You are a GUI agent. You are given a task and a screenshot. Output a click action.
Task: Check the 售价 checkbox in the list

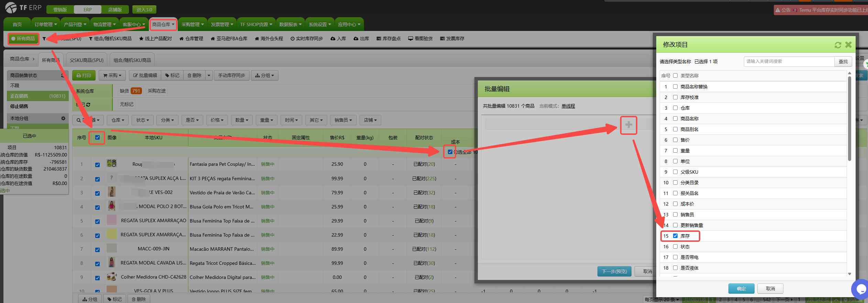click(x=675, y=140)
